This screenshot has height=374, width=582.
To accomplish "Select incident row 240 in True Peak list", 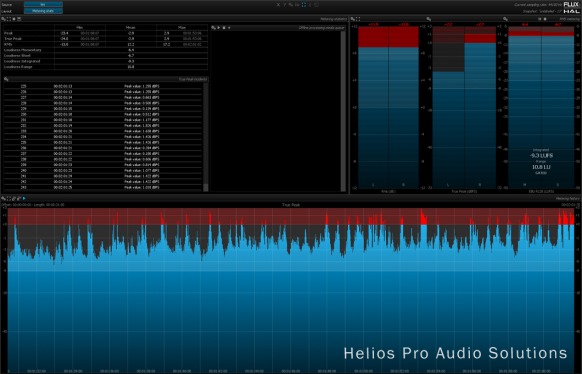I will 103,171.
